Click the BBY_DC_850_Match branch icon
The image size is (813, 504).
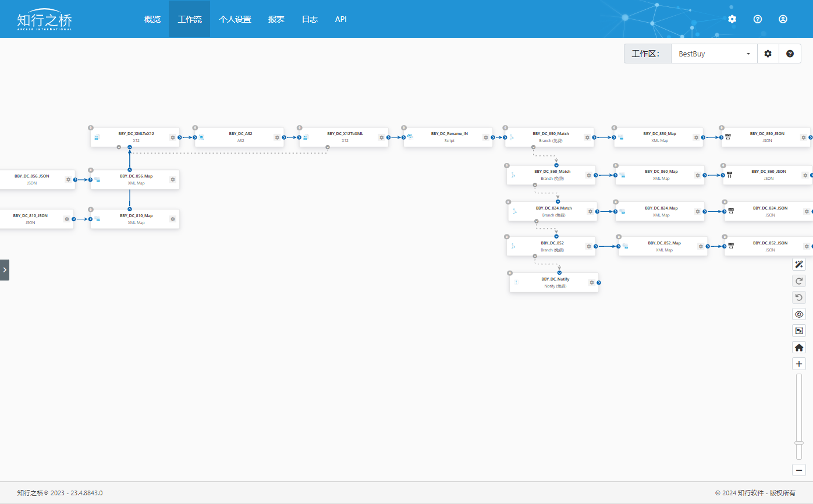tap(513, 138)
